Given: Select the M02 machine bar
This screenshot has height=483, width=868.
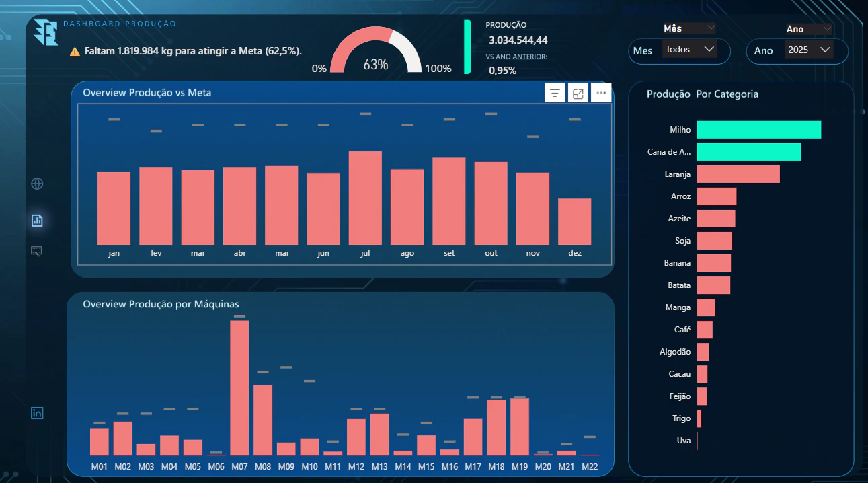Looking at the screenshot, I should (122, 439).
